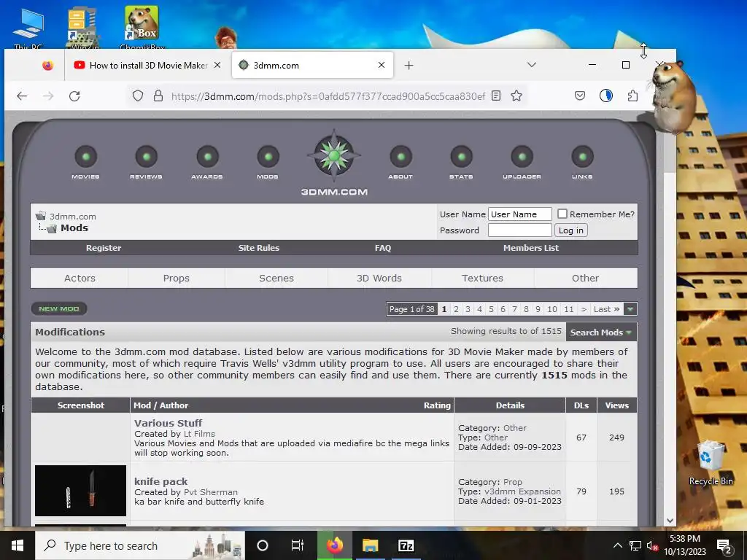Open the page jump dropdown arrow
Viewport: 747px width, 560px height.
click(x=630, y=309)
